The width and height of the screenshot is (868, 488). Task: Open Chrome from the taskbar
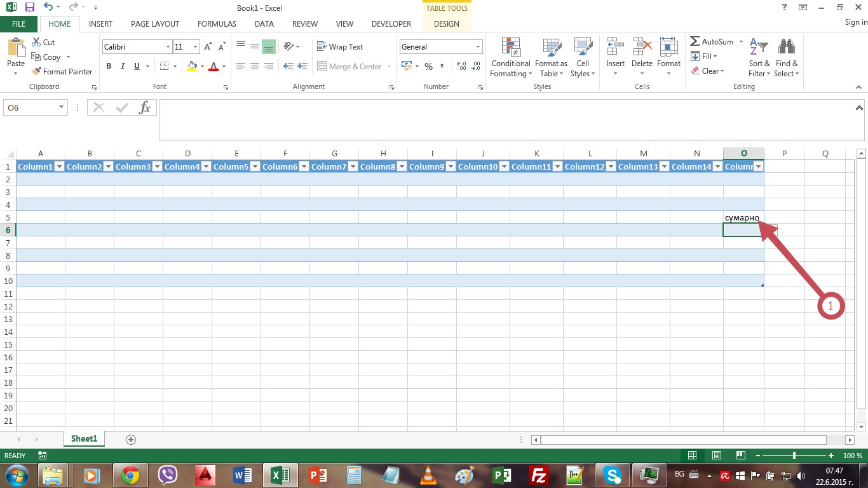point(130,475)
